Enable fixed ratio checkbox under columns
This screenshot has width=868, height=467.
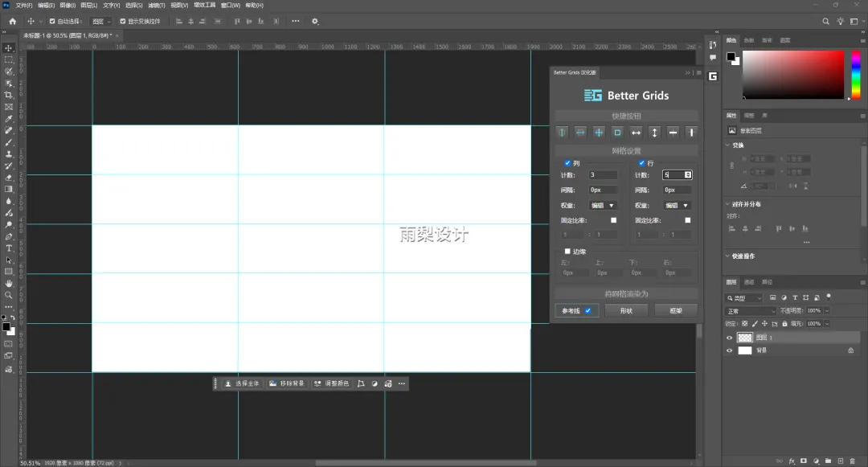[613, 220]
